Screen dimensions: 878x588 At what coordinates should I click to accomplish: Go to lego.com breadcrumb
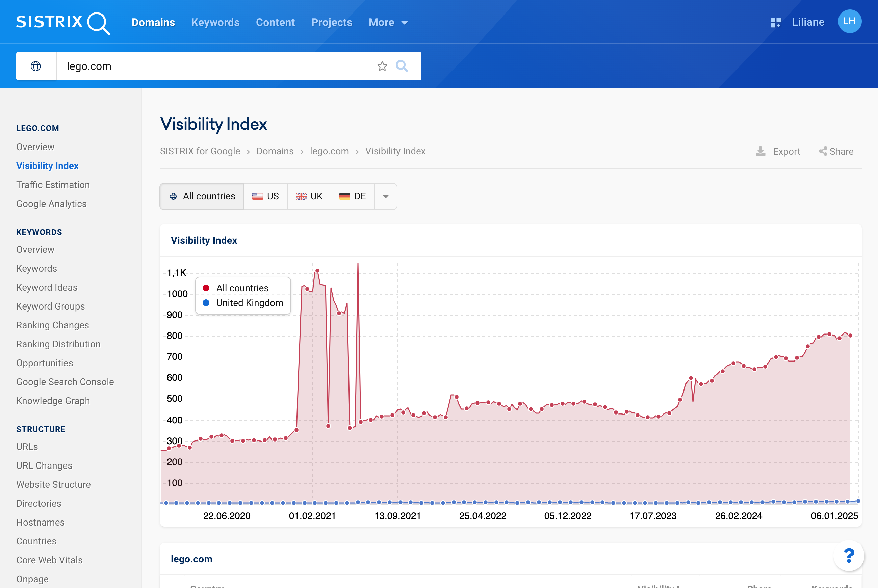click(329, 151)
